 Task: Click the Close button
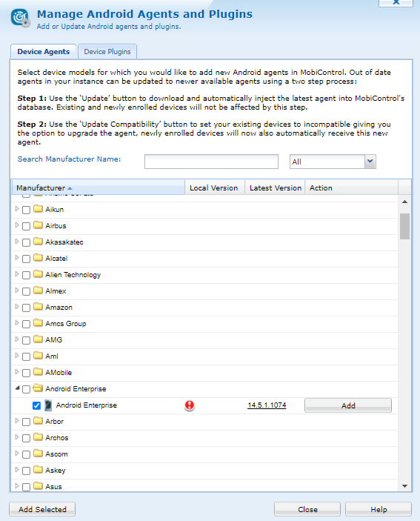click(x=307, y=509)
